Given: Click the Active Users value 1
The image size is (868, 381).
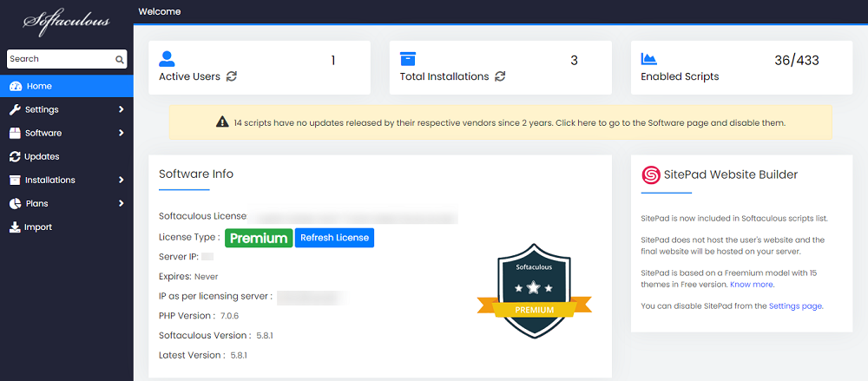Looking at the screenshot, I should coord(333,61).
